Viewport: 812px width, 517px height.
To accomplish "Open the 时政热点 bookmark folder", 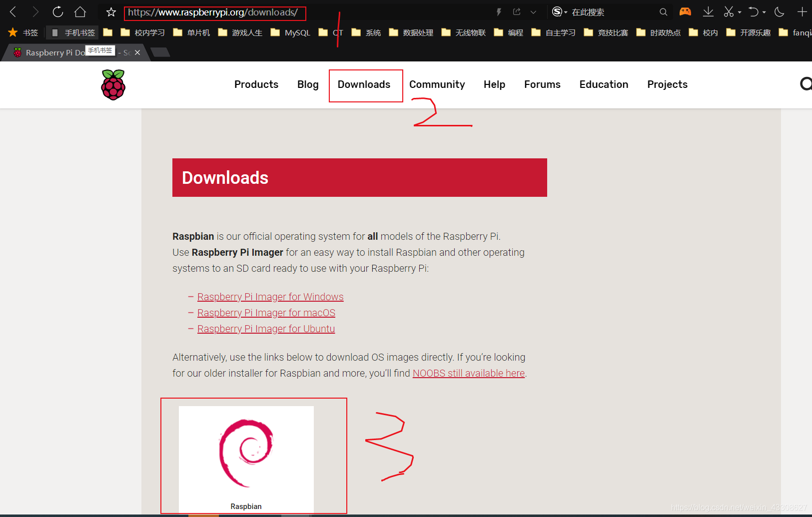I will (659, 32).
